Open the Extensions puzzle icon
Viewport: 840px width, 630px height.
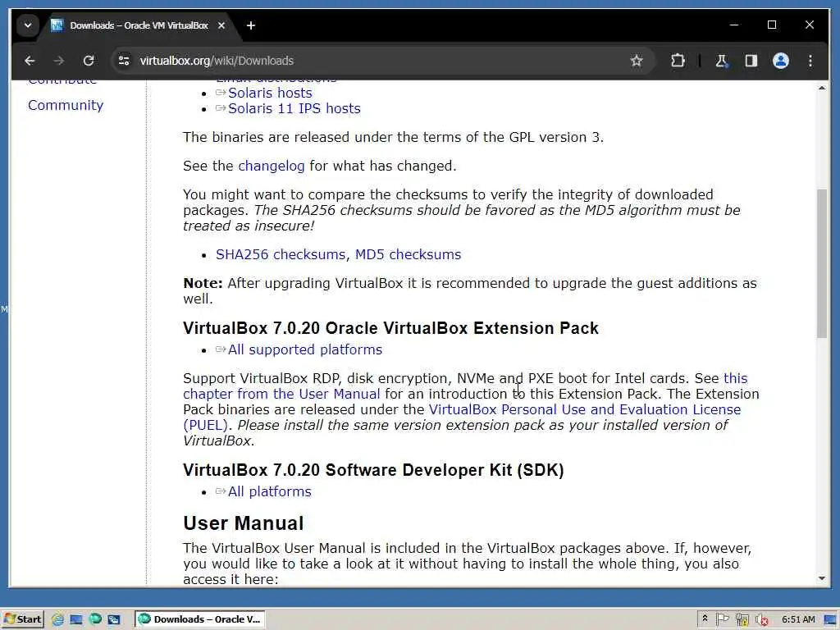point(678,61)
